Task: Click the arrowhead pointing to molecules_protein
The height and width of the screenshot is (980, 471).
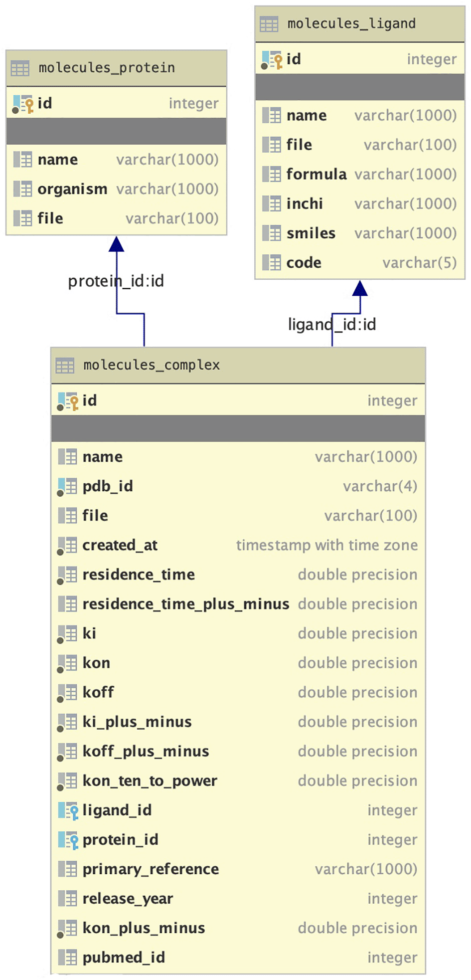Action: (x=116, y=244)
